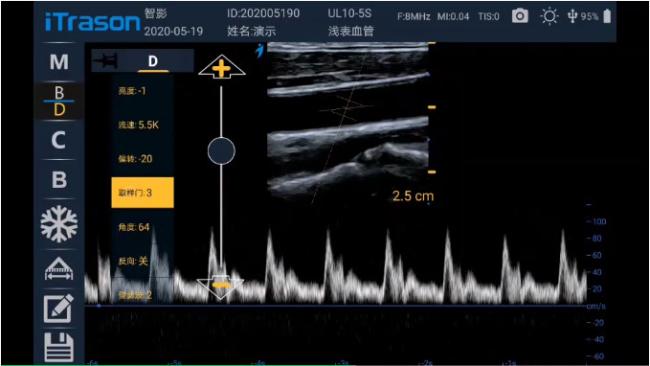Click the circular slider knob

point(221,151)
